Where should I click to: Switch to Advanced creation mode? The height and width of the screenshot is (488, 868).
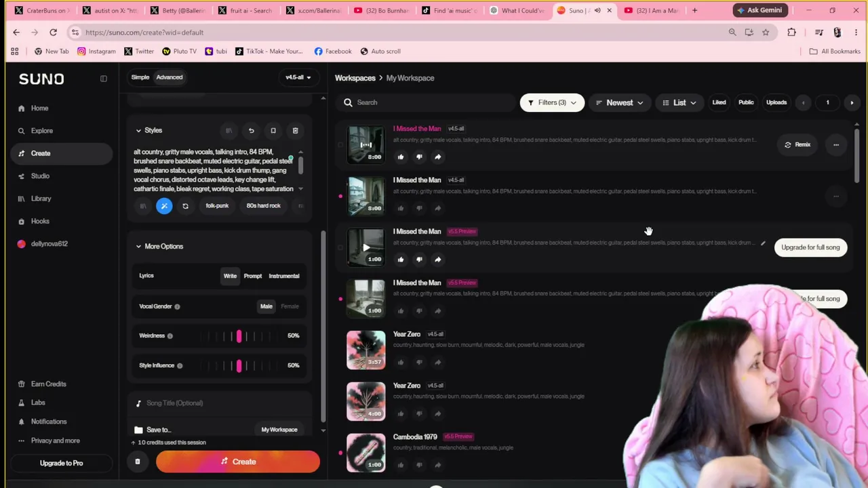[170, 77]
